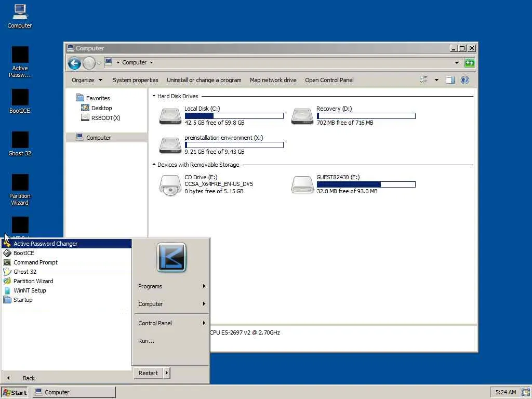Open the Computer desktop icon
The image size is (532, 399).
(x=20, y=17)
